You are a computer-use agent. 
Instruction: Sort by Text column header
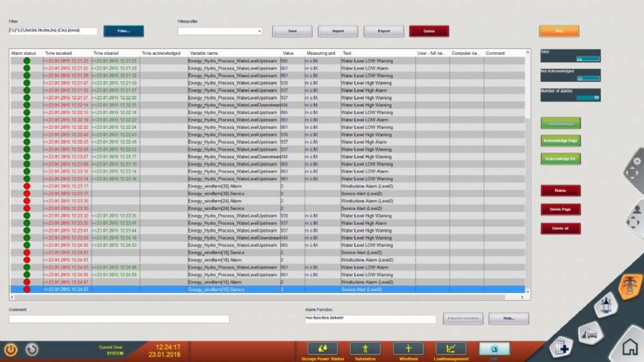point(347,53)
